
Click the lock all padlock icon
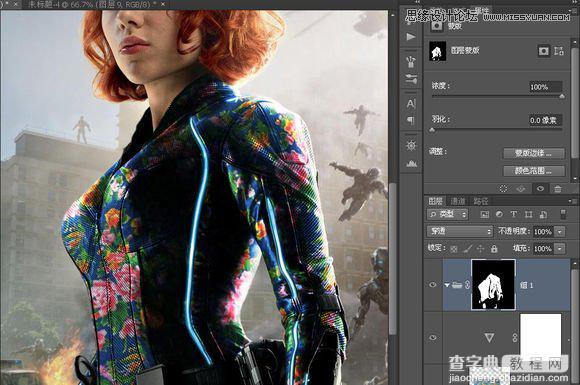(x=494, y=249)
